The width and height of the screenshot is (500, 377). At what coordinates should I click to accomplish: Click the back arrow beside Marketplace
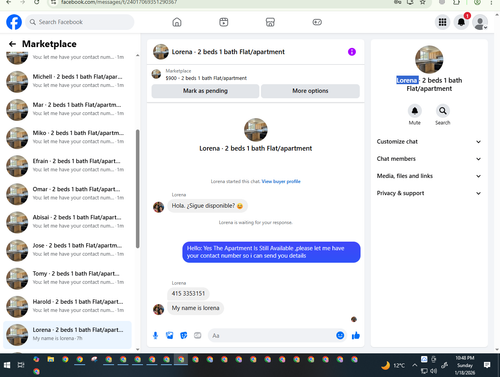pyautogui.click(x=12, y=44)
